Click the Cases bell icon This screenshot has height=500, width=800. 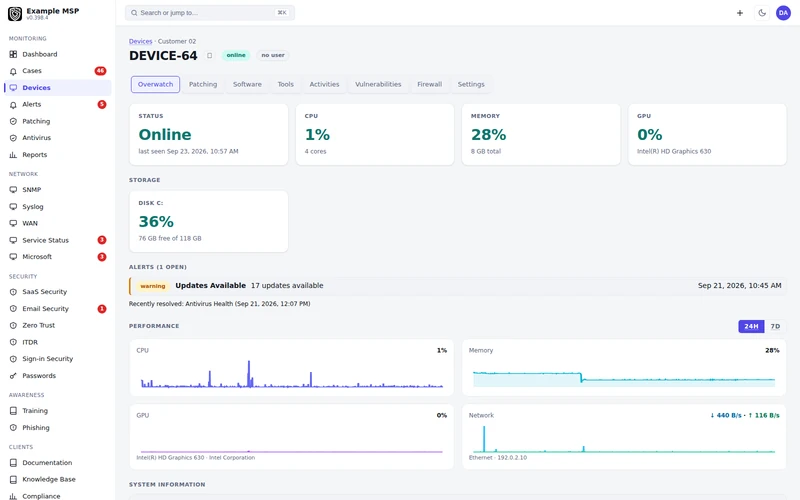point(13,71)
